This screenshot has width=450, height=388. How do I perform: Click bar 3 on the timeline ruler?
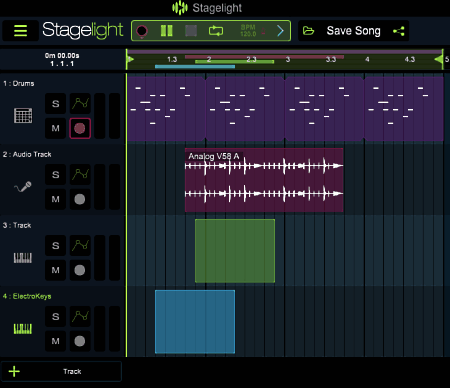click(x=288, y=60)
